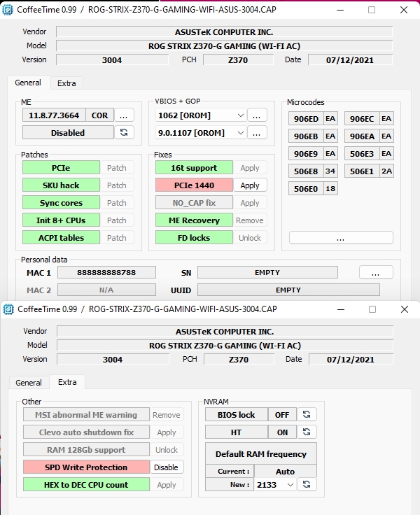Click Patch next to Sync cores
This screenshot has height=515, width=420.
[117, 203]
